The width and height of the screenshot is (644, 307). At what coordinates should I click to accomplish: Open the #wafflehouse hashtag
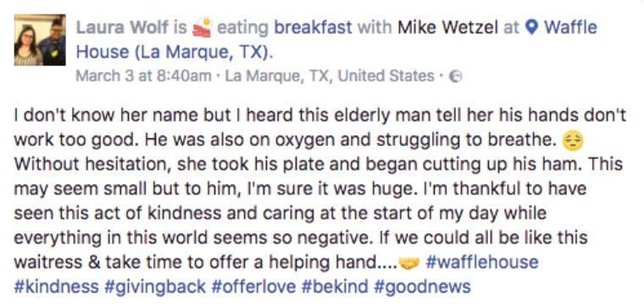(x=482, y=262)
